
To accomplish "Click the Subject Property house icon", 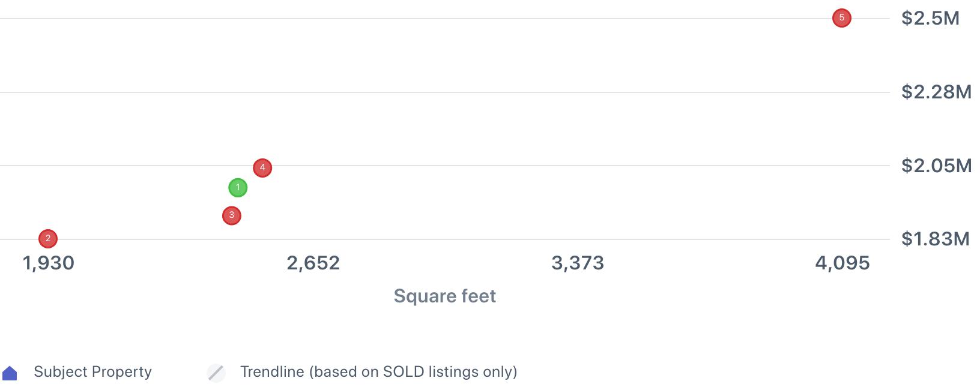I will [x=10, y=373].
